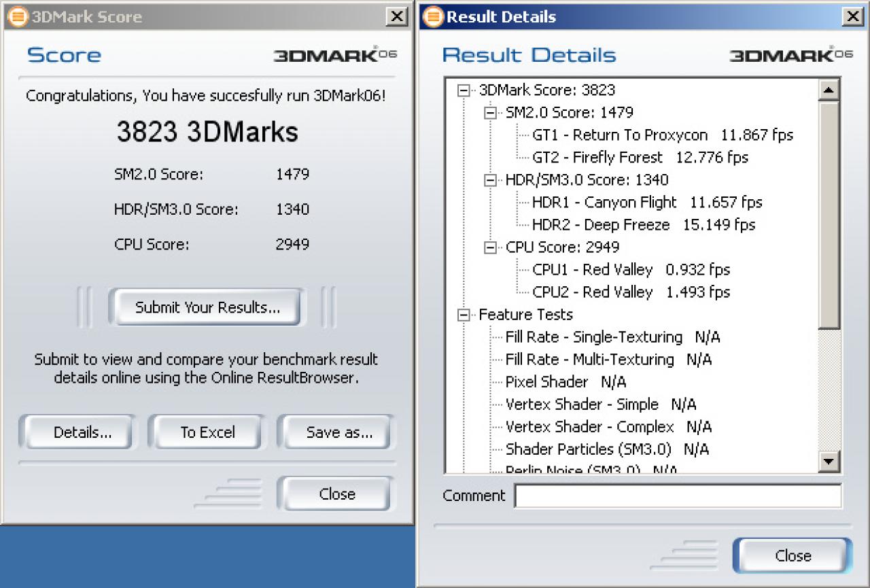Collapse the Feature Tests tree node
Image resolution: width=870 pixels, height=588 pixels.
coord(464,314)
